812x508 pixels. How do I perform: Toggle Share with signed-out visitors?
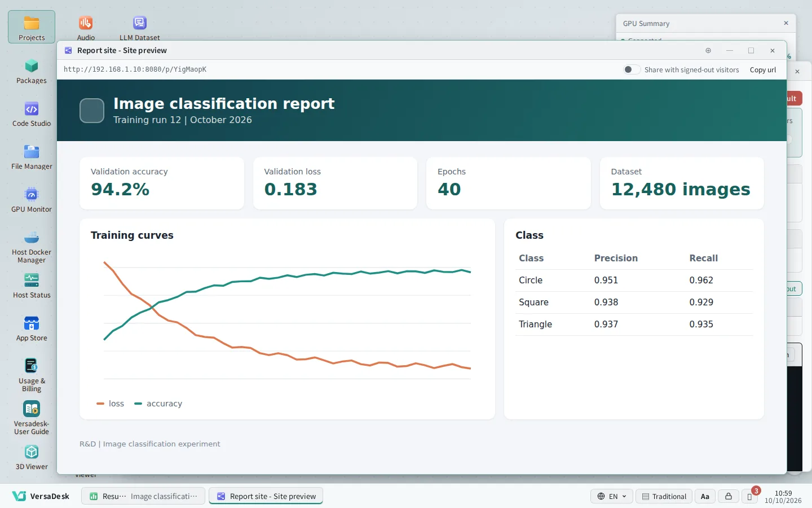[x=632, y=69]
